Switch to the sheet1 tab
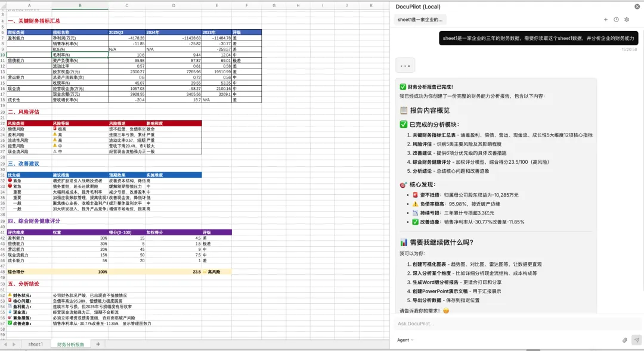Image resolution: width=644 pixels, height=351 pixels. pos(35,344)
